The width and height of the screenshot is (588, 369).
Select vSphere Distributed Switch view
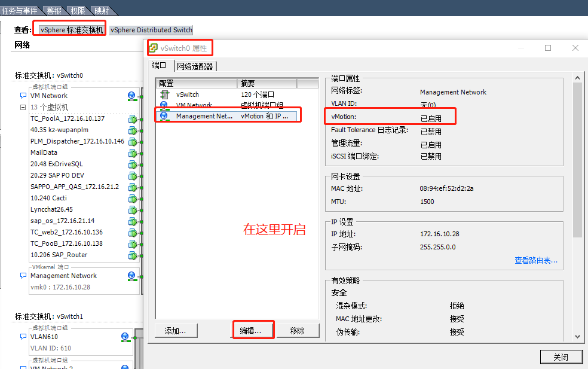pos(151,30)
